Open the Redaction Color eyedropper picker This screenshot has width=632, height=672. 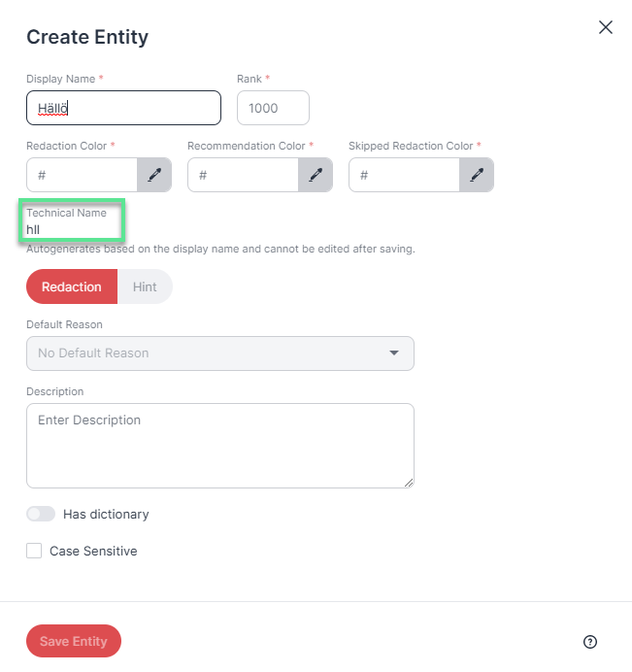(154, 175)
